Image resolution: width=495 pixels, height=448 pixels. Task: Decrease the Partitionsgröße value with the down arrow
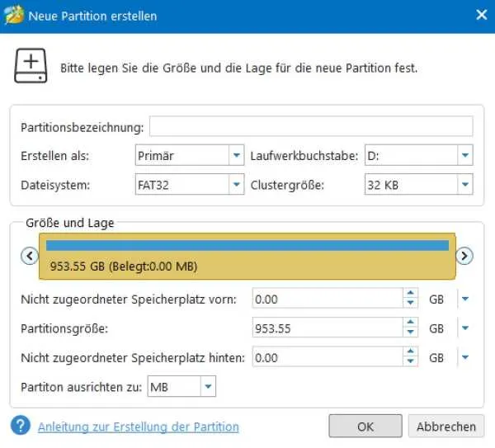[410, 332]
